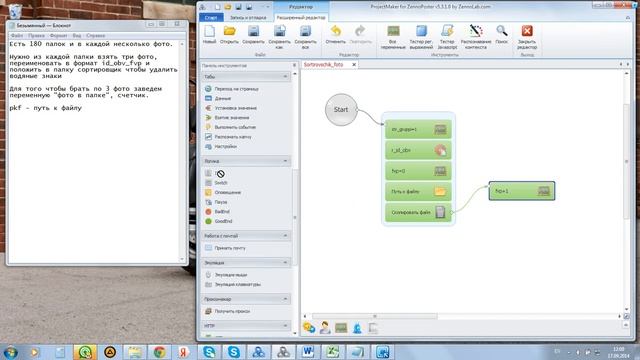This screenshot has width=640, height=360.
Task: Select the Pause logic action
Action: (216, 202)
